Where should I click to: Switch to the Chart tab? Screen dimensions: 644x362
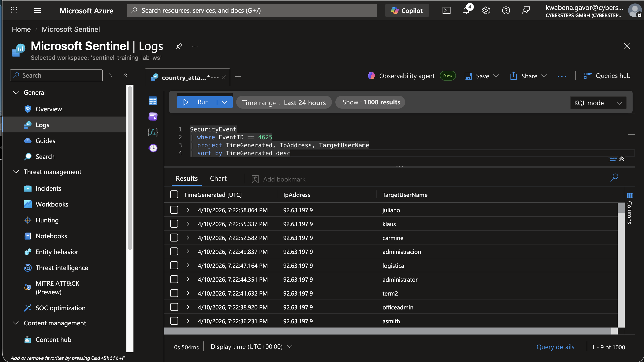point(218,178)
